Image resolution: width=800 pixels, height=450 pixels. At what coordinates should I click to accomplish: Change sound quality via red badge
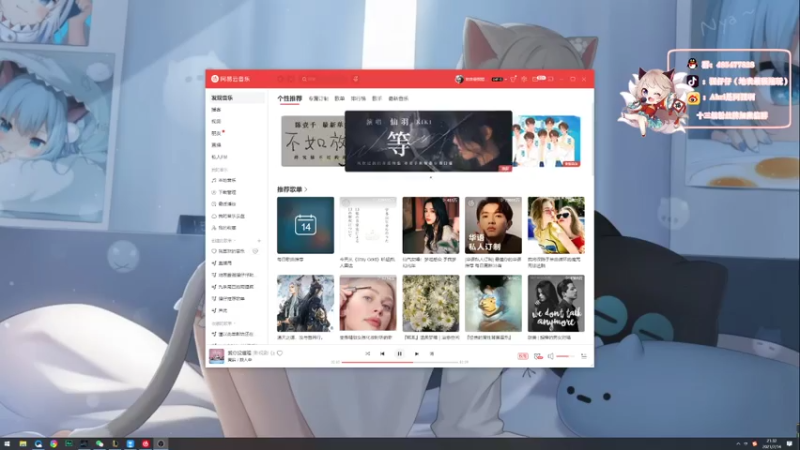pos(522,356)
